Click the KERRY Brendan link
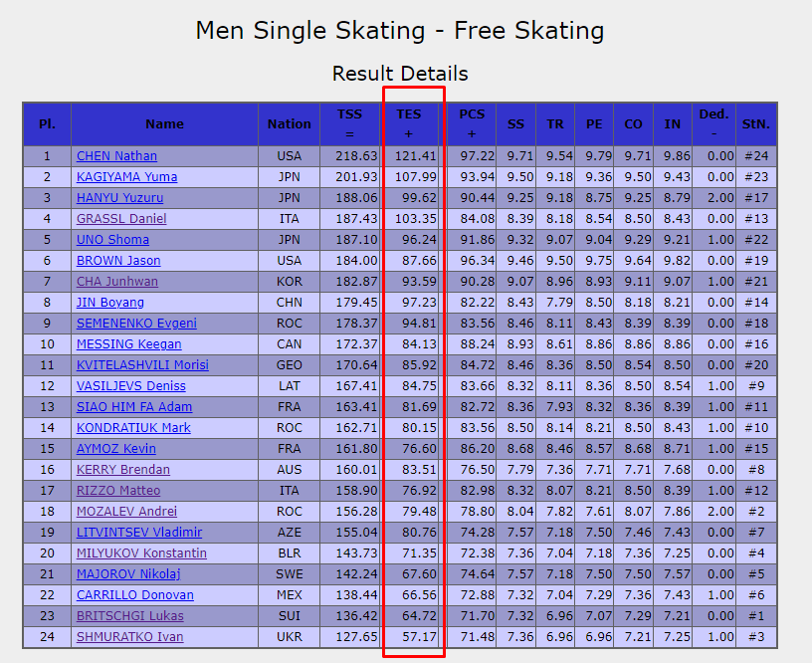Image resolution: width=812 pixels, height=663 pixels. 123,470
